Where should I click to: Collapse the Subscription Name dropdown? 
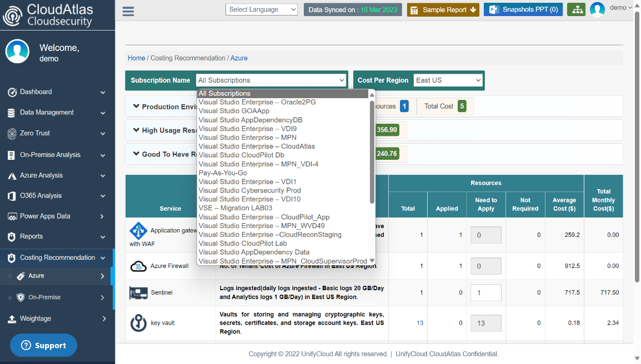point(271,80)
